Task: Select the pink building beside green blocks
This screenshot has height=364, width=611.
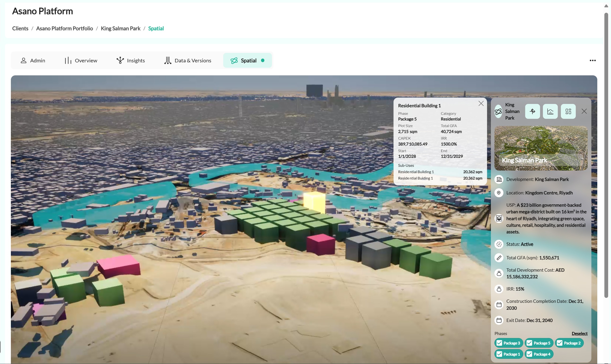Action: click(320, 244)
